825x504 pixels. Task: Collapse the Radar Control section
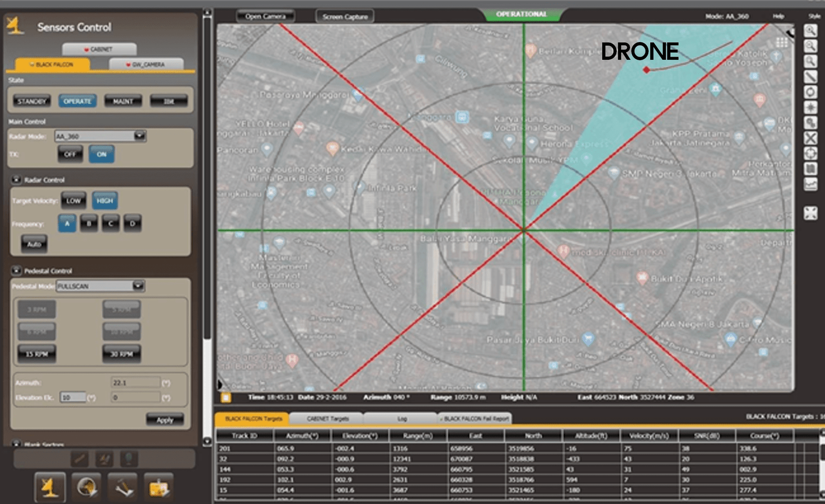coord(16,180)
